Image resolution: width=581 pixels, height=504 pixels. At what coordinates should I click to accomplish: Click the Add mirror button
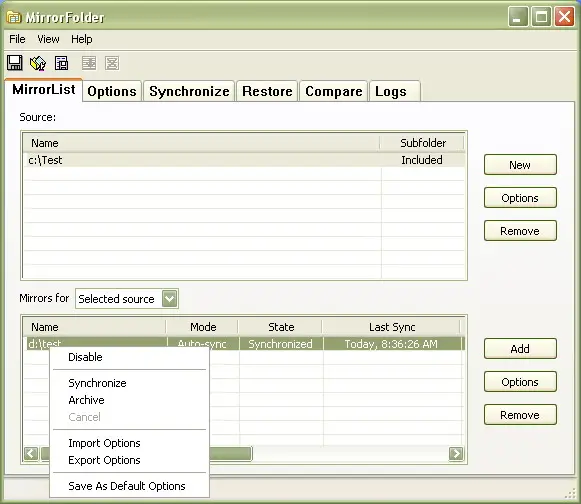click(x=520, y=349)
